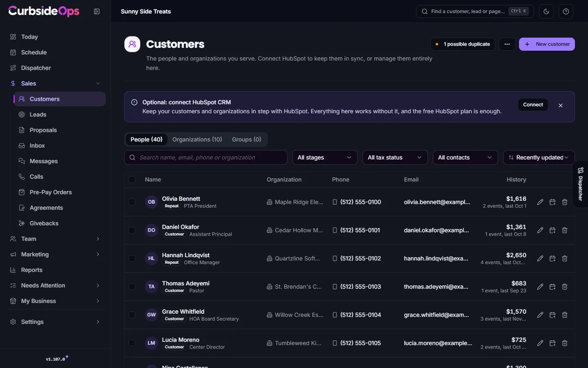Screen dimensions: 588x368
Task: Click the Customers page header icon
Action: coord(132,44)
